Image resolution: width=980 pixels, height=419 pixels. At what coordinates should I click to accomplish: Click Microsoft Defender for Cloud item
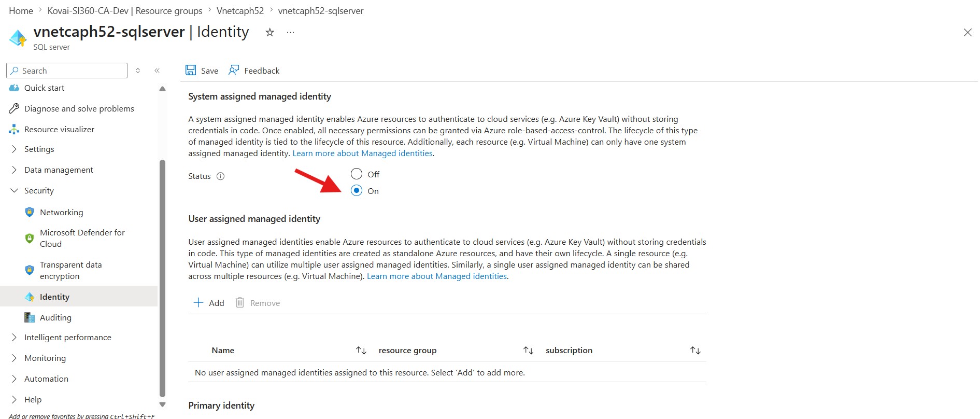[x=82, y=238]
